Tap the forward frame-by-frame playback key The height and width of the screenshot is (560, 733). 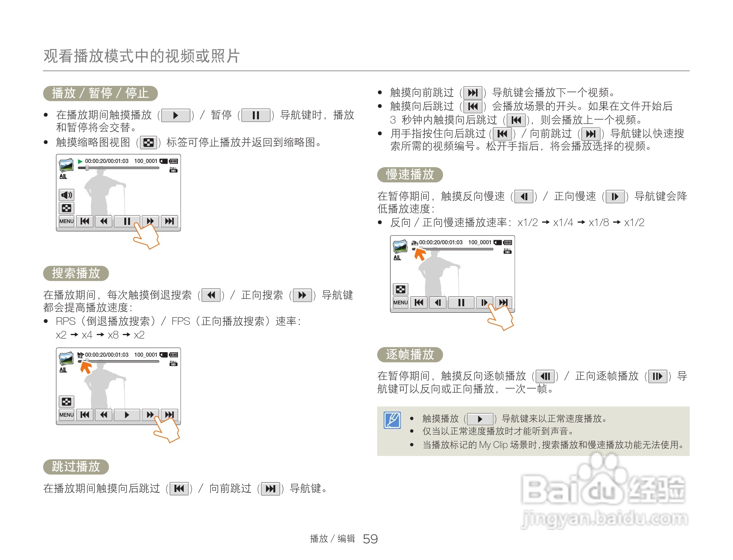click(x=657, y=376)
